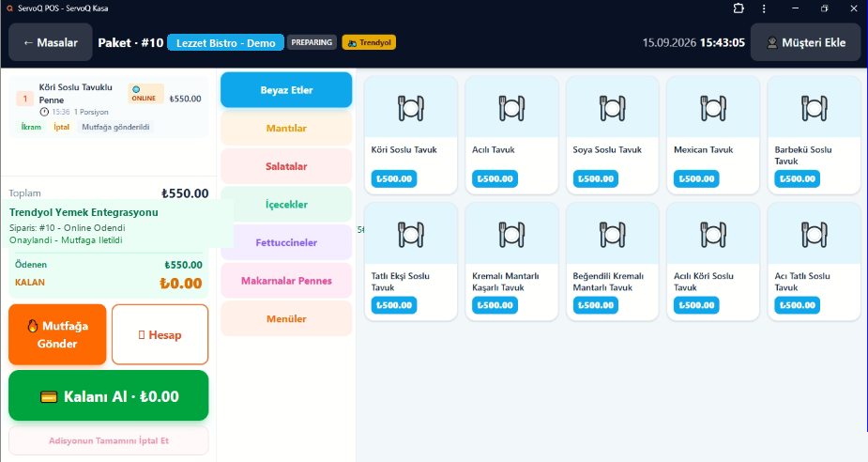868x462 pixels.
Task: Click the Müşteri Ekle button
Action: click(x=806, y=42)
